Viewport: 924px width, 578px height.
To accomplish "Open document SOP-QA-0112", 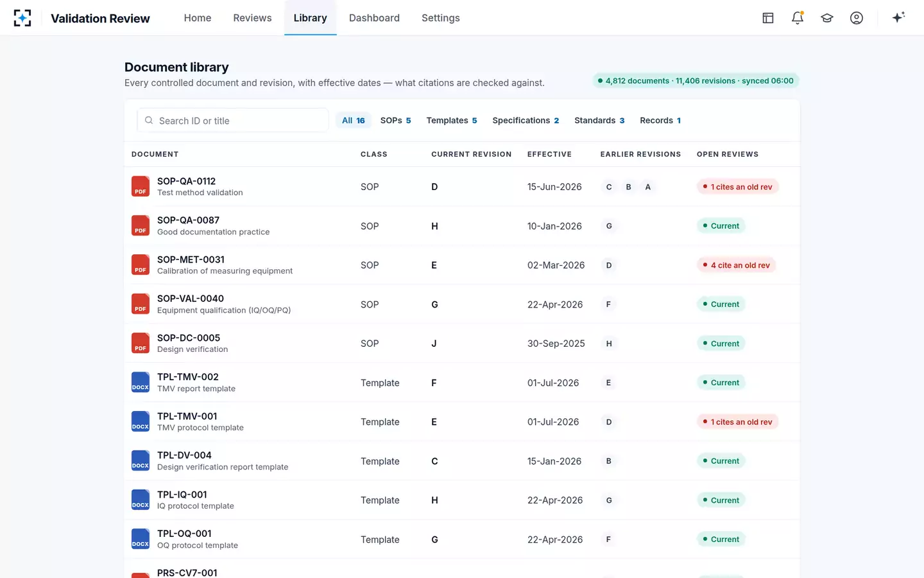I will pos(186,181).
